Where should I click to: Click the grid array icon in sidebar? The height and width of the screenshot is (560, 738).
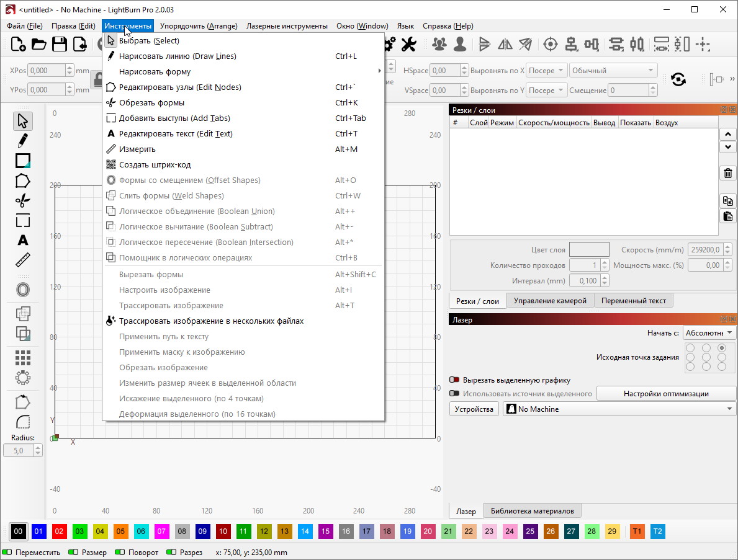22,358
